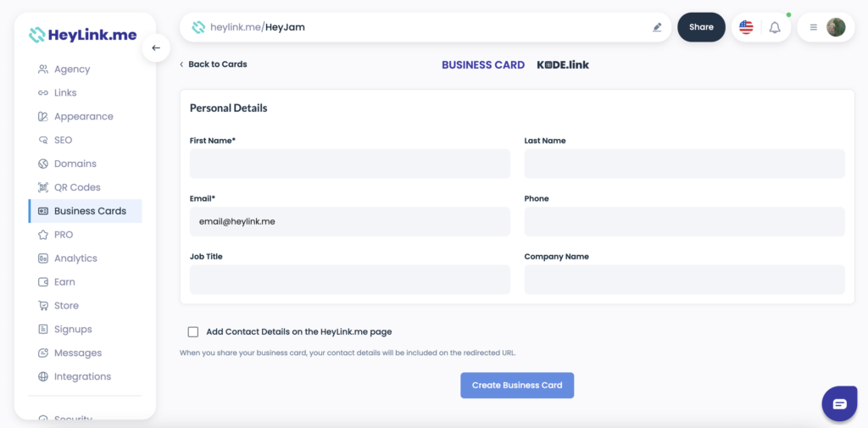Focus the Company Name input field

click(685, 280)
